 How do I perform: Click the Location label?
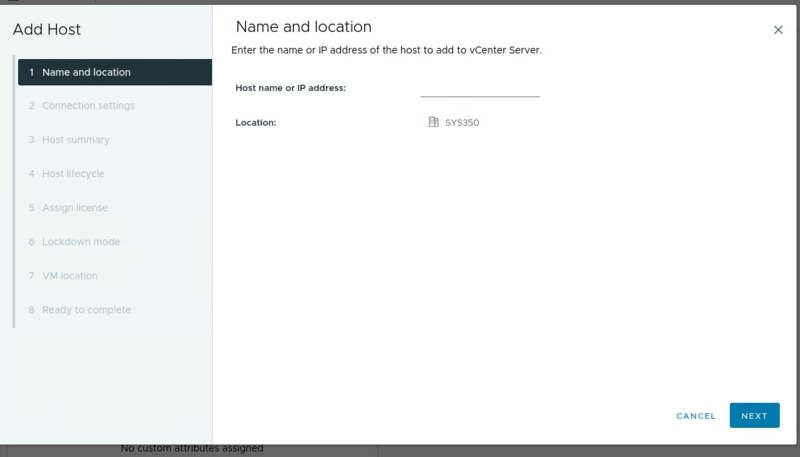pyautogui.click(x=256, y=122)
